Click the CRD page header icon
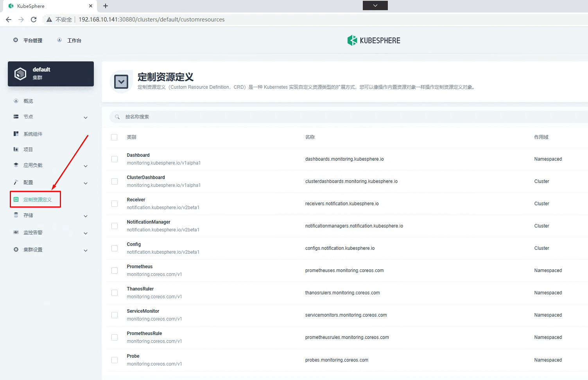 [x=121, y=82]
